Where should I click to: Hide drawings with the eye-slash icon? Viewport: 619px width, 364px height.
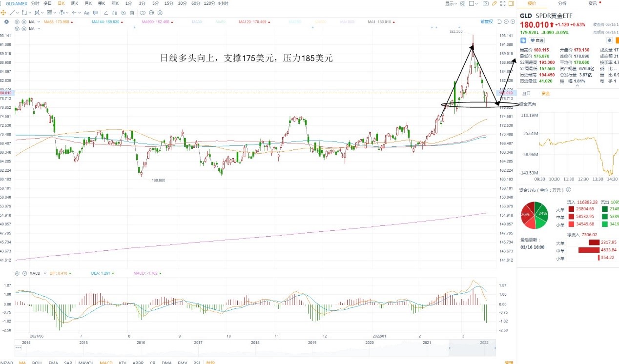pyautogui.click(x=123, y=13)
